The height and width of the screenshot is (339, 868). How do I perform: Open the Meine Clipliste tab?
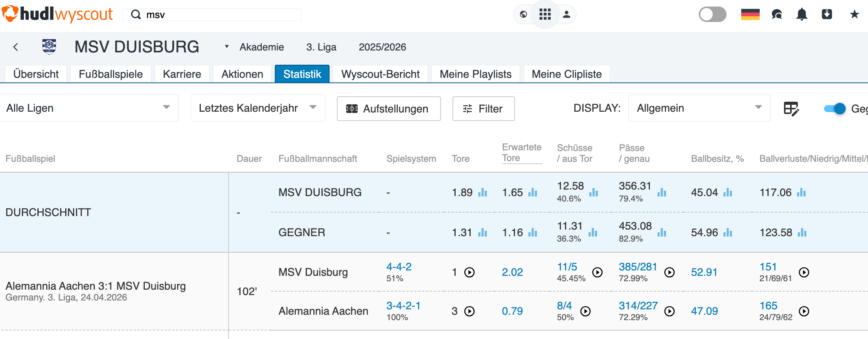[x=567, y=74]
